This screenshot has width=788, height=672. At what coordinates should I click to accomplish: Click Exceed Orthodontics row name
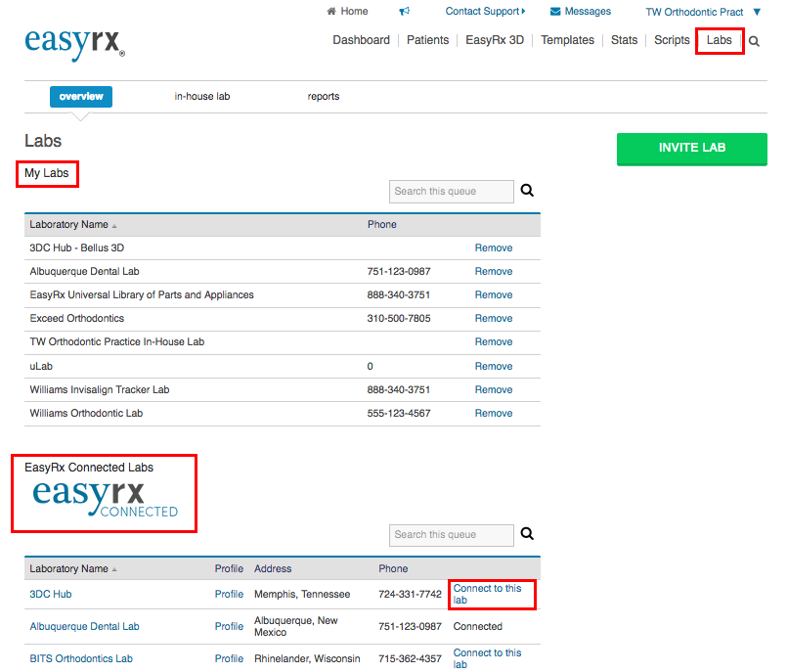76,319
